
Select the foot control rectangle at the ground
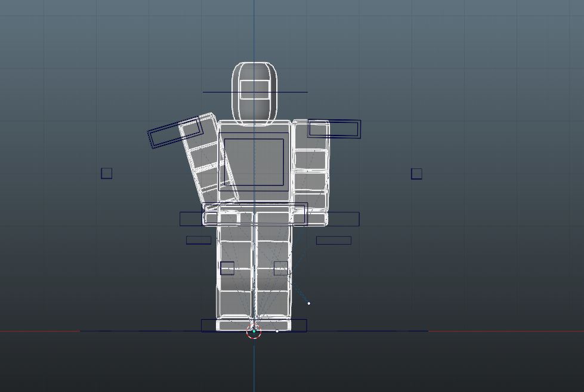[x=254, y=325]
